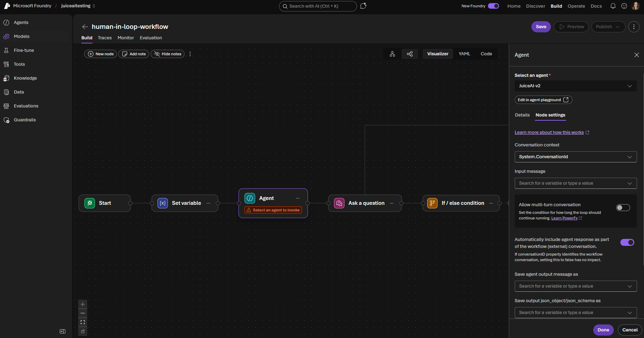Switch to the Evaluation tab
Image resolution: width=644 pixels, height=338 pixels.
(151, 38)
